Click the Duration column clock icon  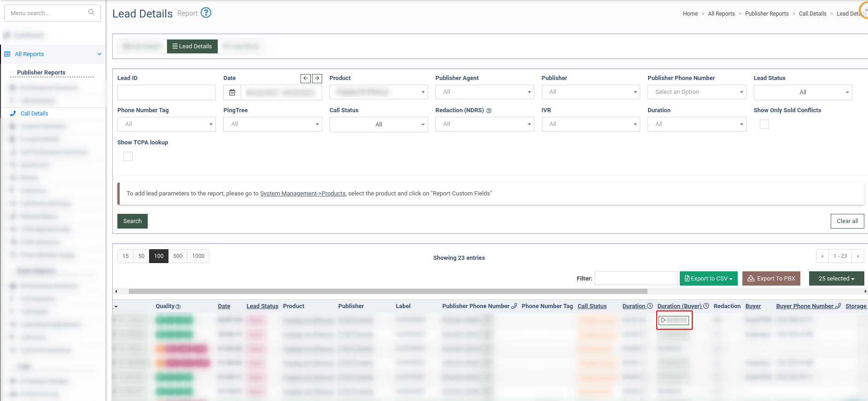pos(650,306)
